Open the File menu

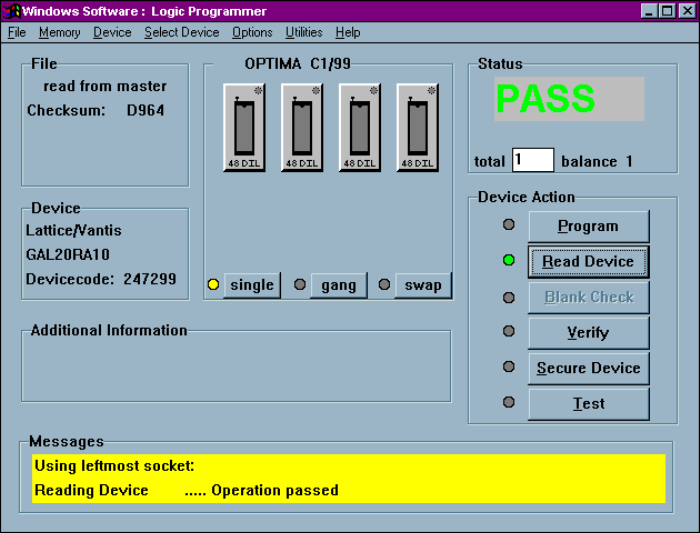click(x=17, y=32)
